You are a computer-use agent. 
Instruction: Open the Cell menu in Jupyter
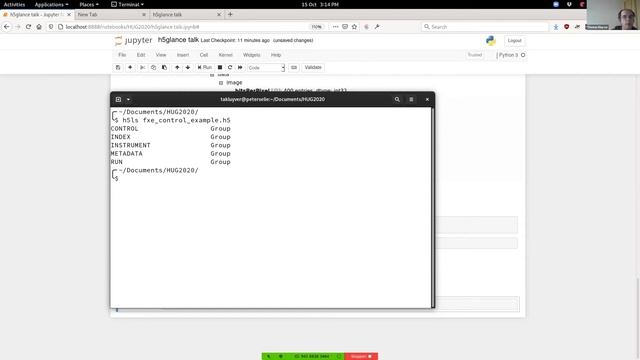coord(204,55)
